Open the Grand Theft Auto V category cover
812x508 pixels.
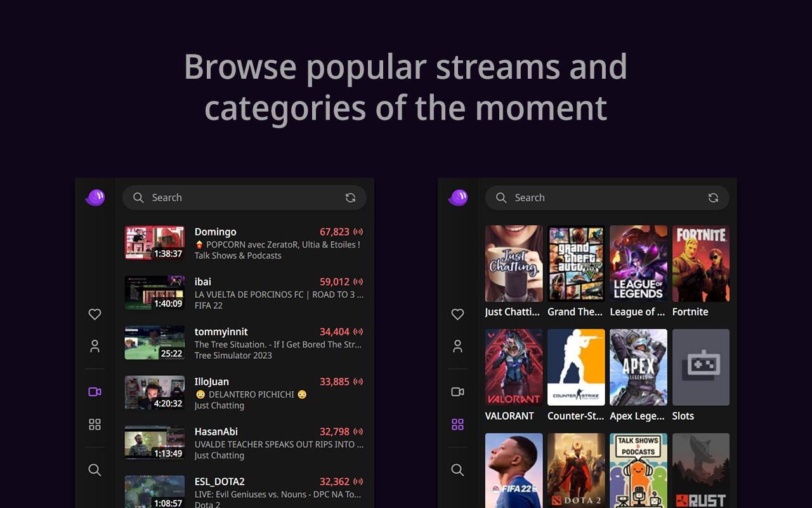tap(576, 264)
